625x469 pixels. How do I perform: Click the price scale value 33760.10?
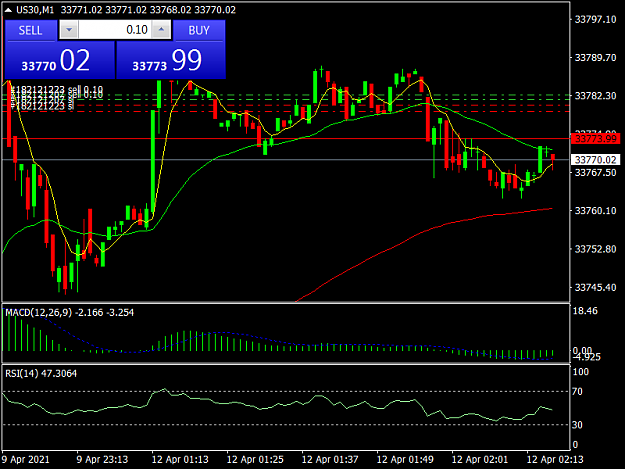(x=595, y=210)
